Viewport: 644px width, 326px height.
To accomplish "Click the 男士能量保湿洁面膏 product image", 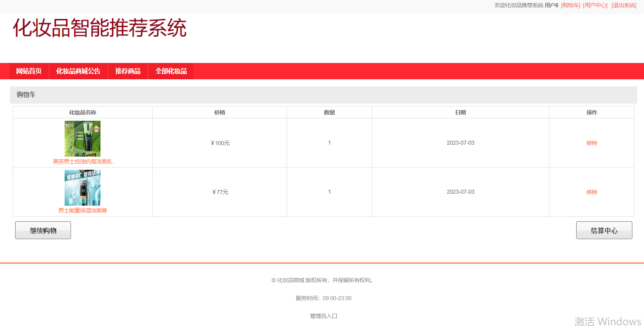I will (83, 188).
